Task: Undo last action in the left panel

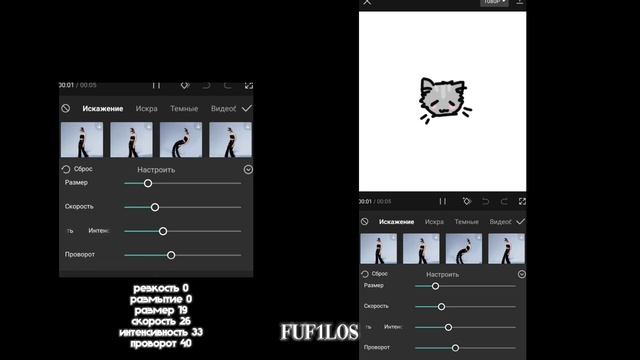Action: click(206, 85)
